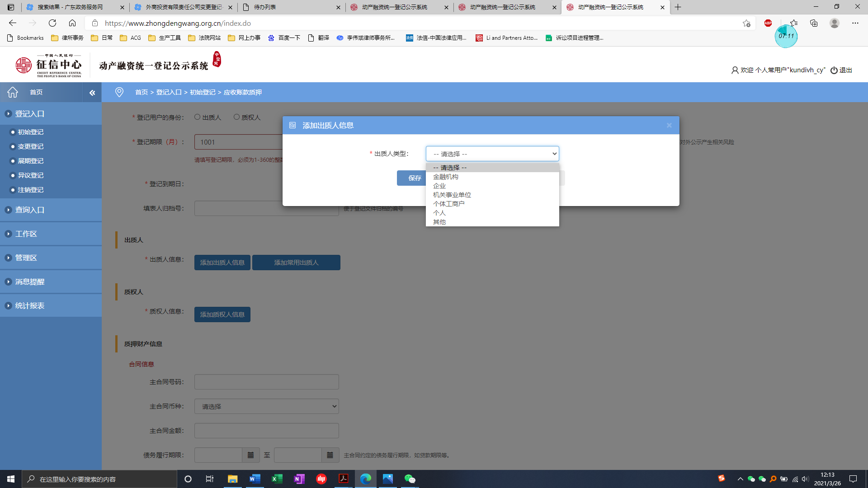Click the home icon in sidebar
Image resolution: width=868 pixels, height=488 pixels.
click(13, 92)
